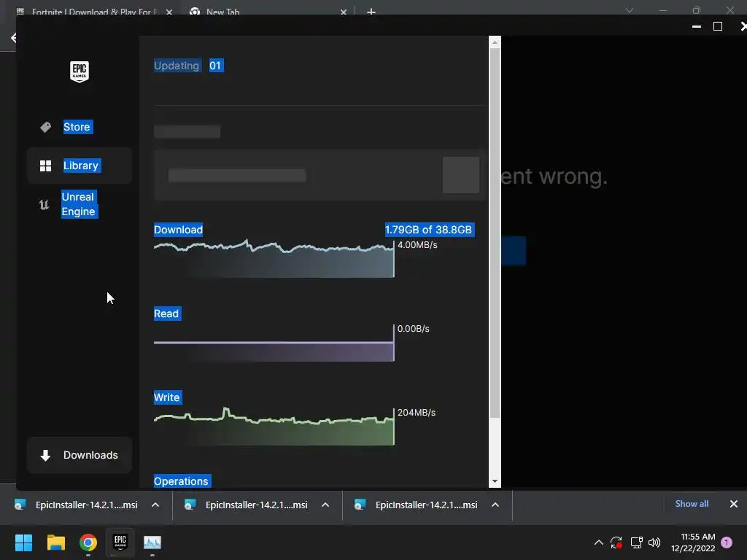Click the Epic Games logo in sidebar
Screen dimensions: 747x560
coord(79,72)
